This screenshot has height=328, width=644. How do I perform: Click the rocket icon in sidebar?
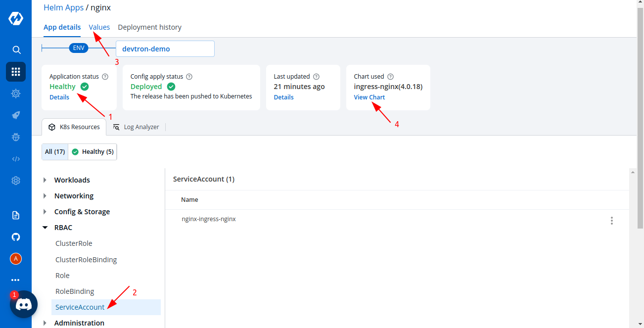(x=16, y=115)
